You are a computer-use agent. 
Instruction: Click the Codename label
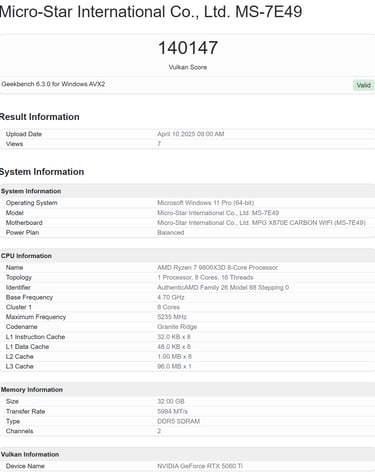tap(22, 327)
